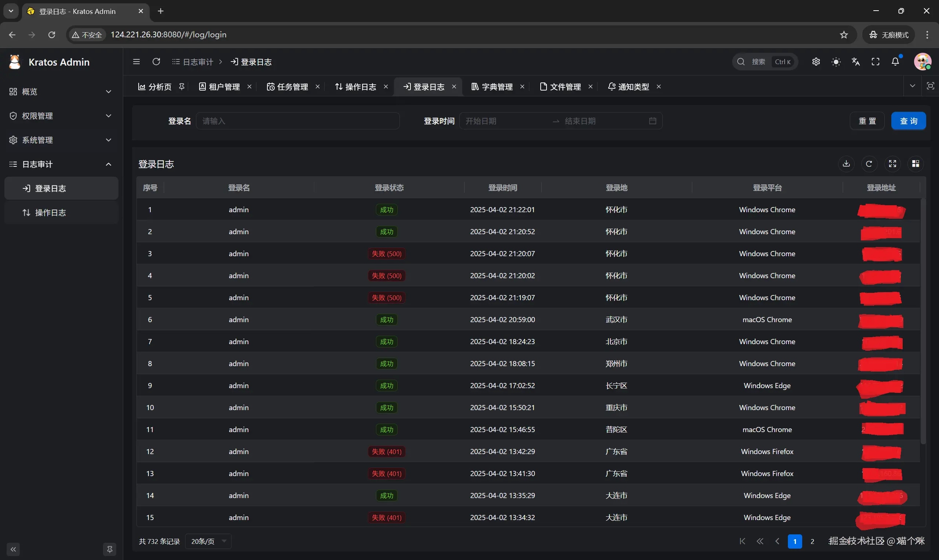Open the 20条/页 page size dropdown
Image resolution: width=939 pixels, height=560 pixels.
click(208, 542)
